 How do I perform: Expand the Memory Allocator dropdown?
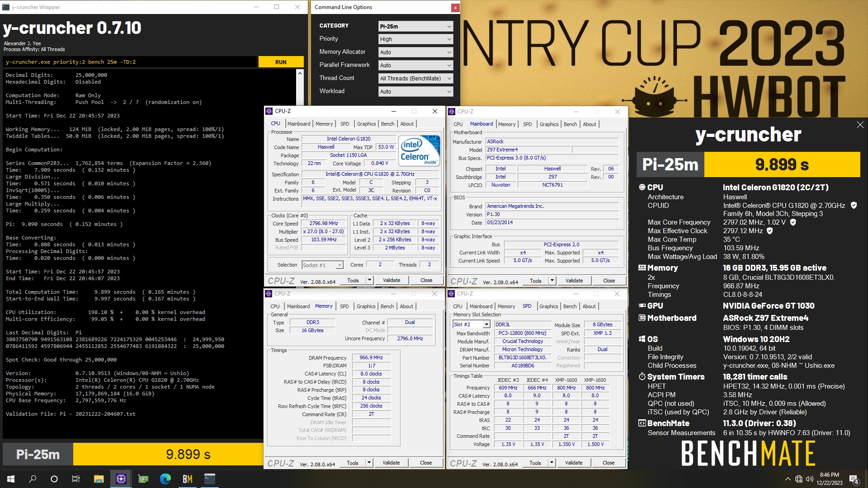point(415,52)
